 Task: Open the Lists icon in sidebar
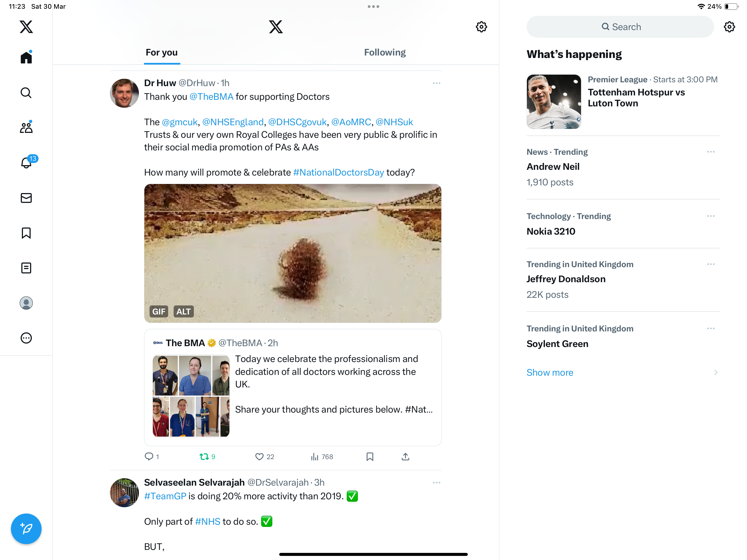[x=26, y=268]
